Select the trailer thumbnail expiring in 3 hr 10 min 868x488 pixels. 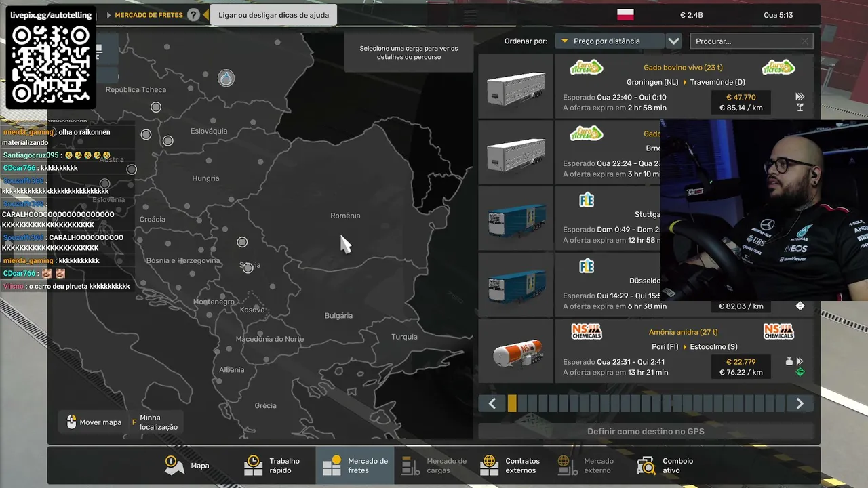click(x=516, y=152)
